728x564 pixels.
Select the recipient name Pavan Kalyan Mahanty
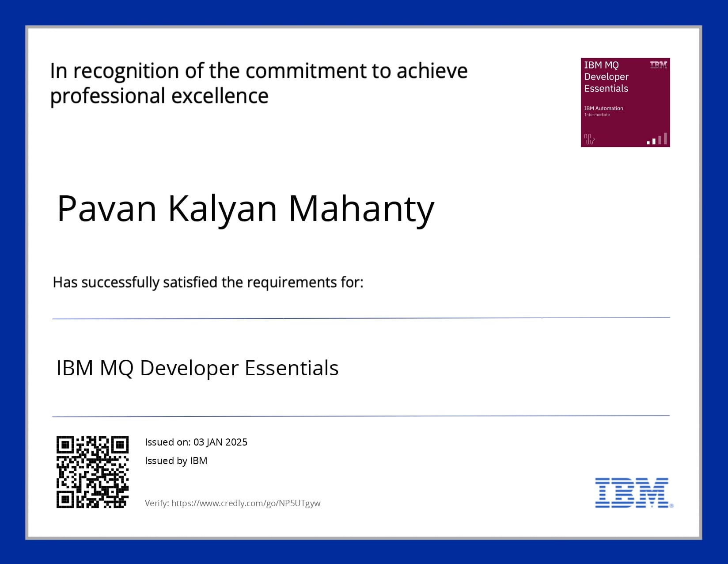click(x=246, y=209)
